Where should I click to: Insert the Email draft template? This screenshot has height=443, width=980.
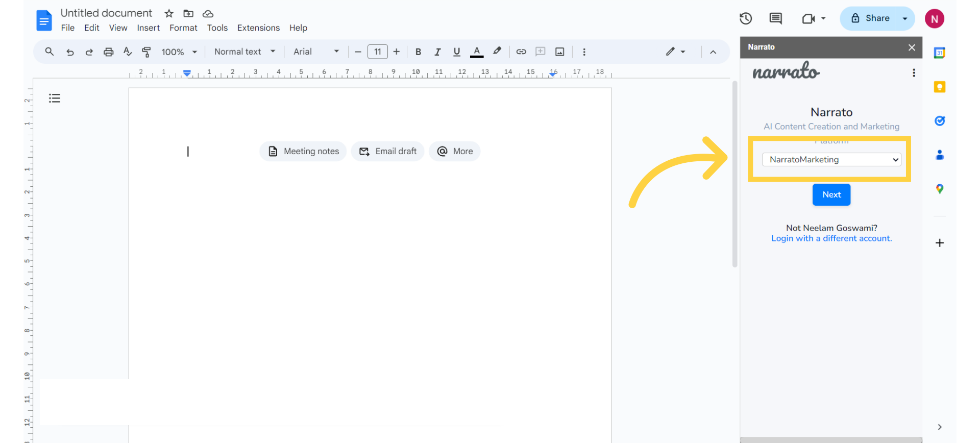388,151
